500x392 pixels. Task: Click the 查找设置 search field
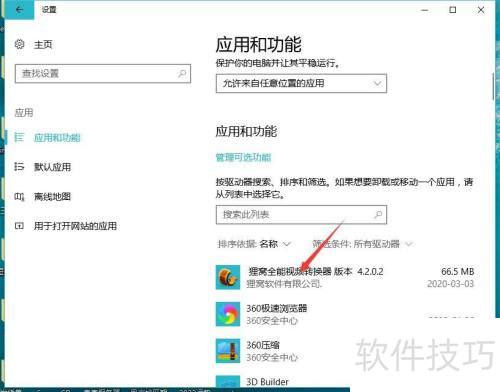click(x=103, y=73)
